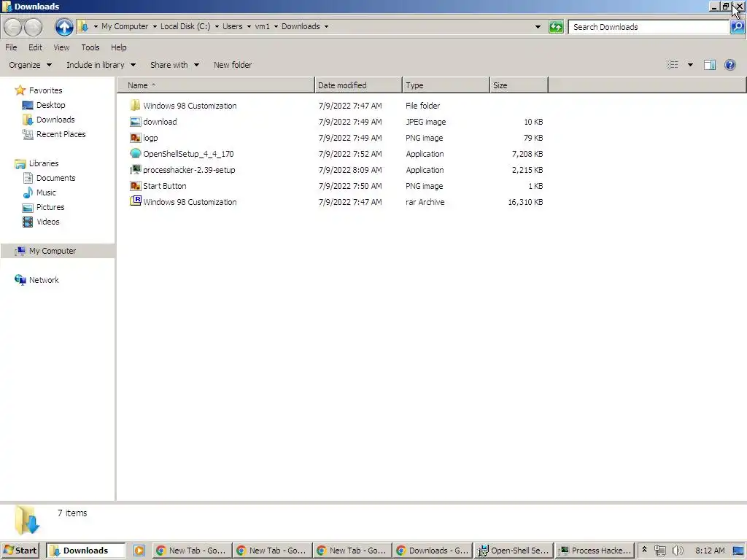Click the Libraries header in sidebar
Screen dimensions: 747x560
[43, 163]
